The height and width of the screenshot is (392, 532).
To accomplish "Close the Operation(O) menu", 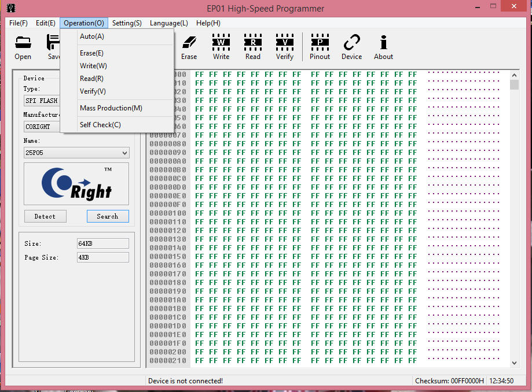I will pos(84,23).
